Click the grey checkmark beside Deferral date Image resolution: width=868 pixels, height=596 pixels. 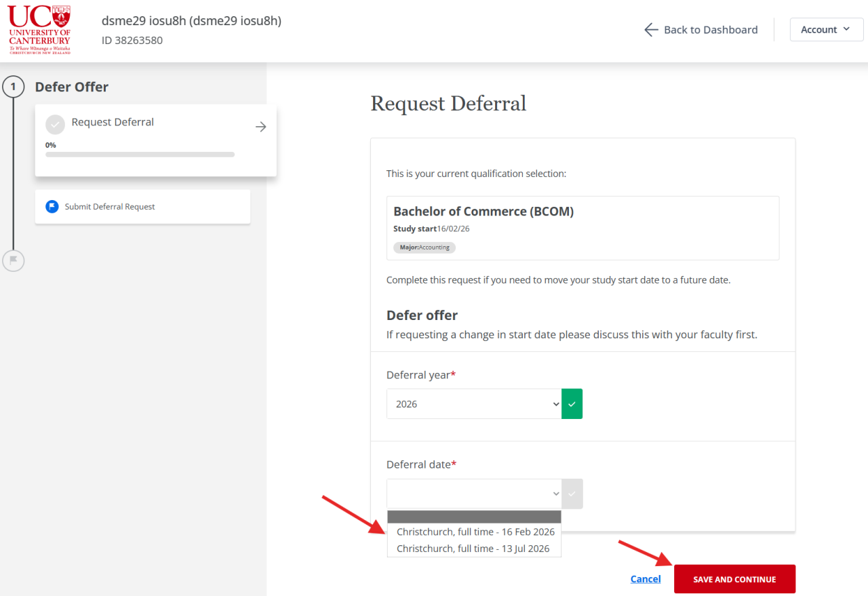pyautogui.click(x=572, y=494)
